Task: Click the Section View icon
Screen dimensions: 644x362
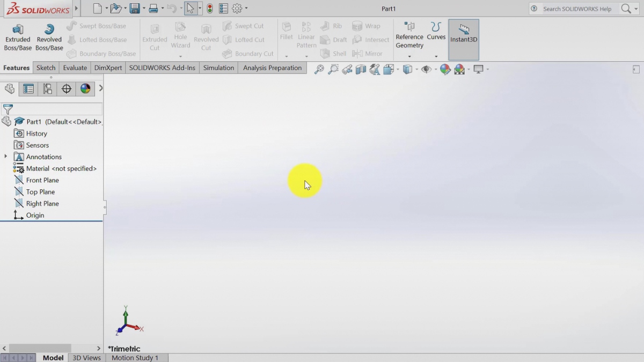Action: (361, 69)
